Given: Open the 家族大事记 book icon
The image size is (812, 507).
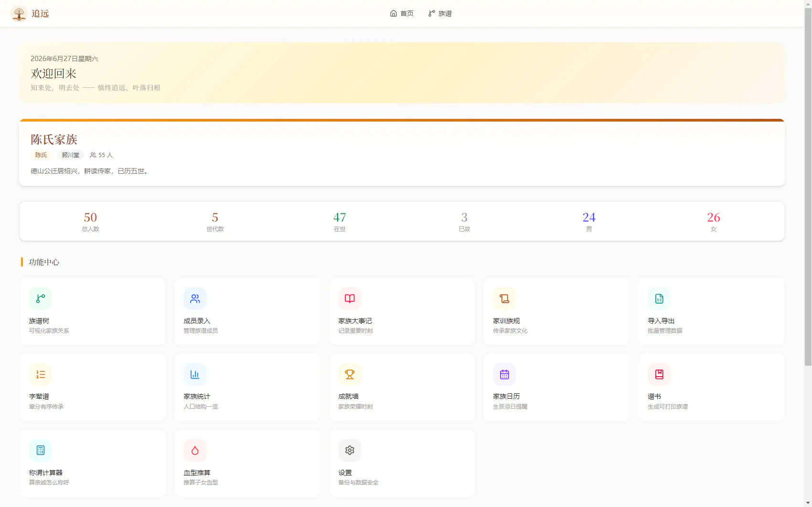Looking at the screenshot, I should tap(350, 299).
